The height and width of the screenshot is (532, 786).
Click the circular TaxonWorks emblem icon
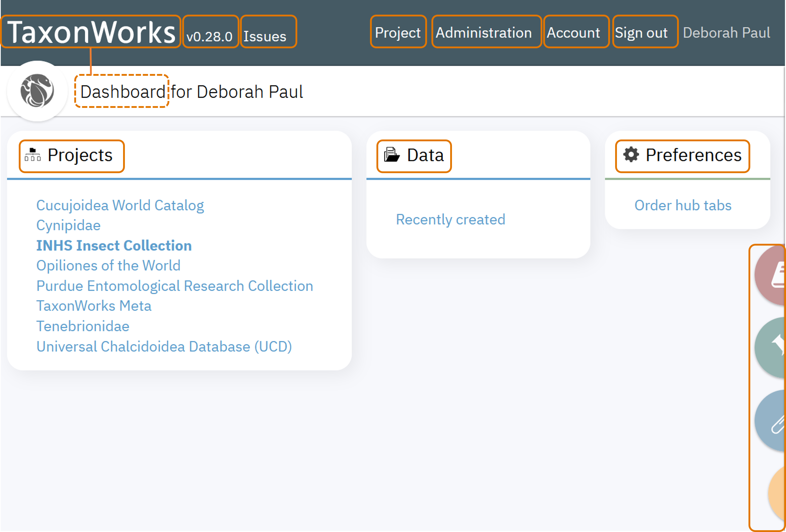click(37, 91)
